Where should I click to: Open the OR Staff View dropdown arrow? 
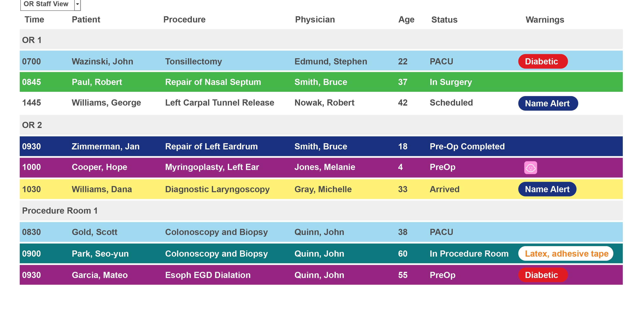point(78,4)
